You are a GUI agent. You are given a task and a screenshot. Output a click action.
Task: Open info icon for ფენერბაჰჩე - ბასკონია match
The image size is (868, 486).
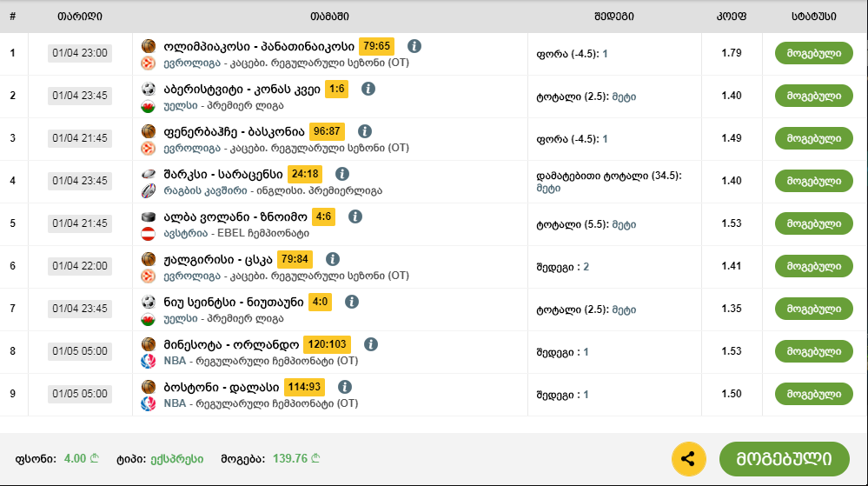tap(364, 131)
